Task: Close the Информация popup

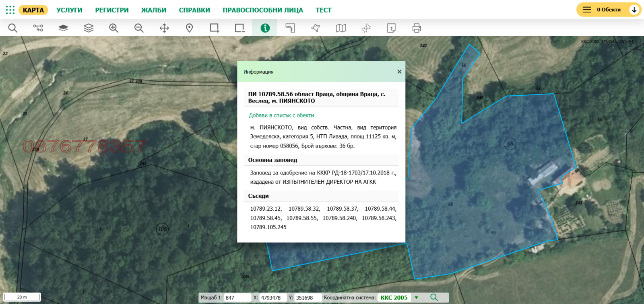Action: click(x=399, y=72)
